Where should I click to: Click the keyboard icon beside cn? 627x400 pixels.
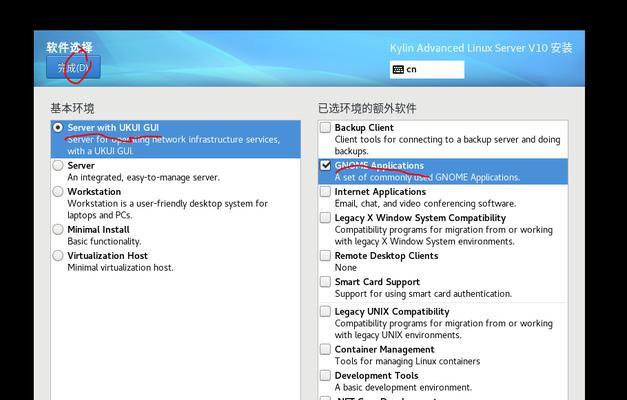pyautogui.click(x=398, y=70)
